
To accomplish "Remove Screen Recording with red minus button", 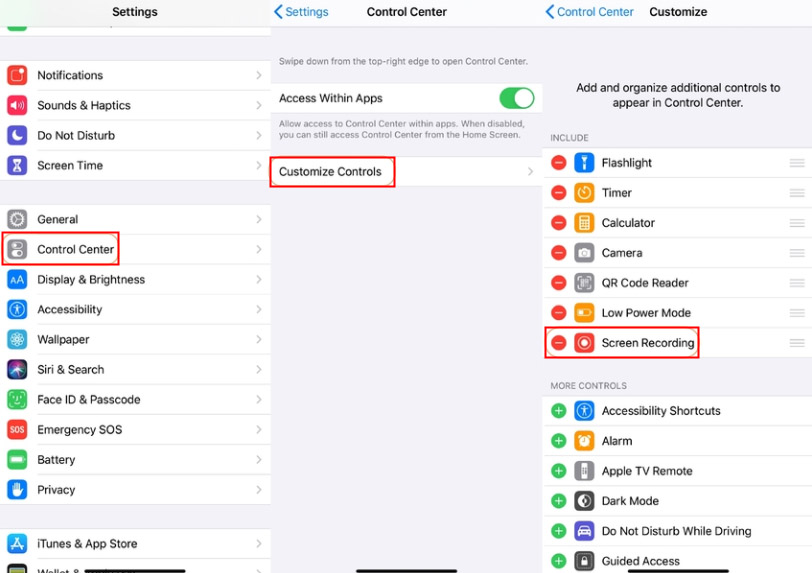I will point(558,343).
